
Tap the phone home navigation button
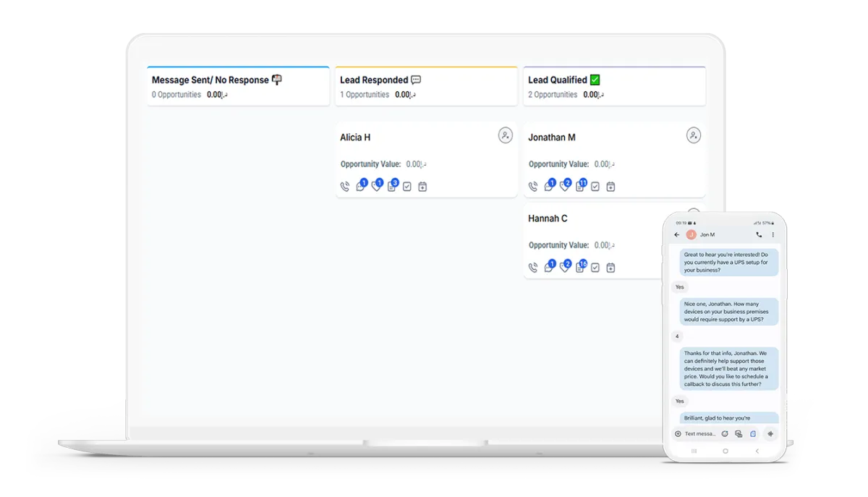click(x=726, y=451)
